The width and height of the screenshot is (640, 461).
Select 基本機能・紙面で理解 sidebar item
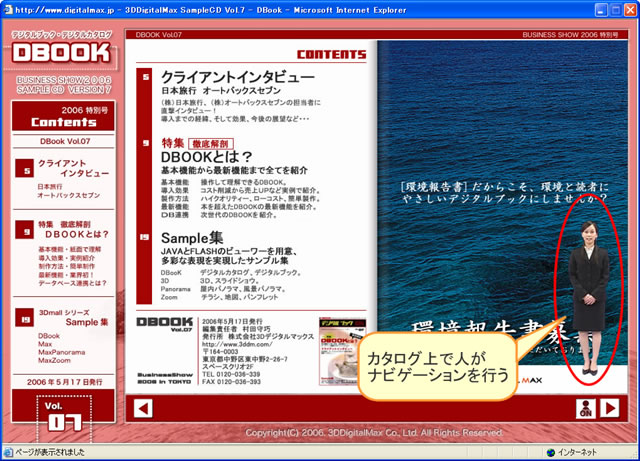tap(70, 249)
